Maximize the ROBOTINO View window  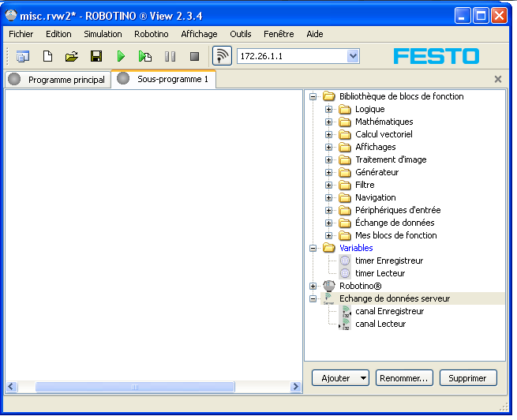[481, 16]
